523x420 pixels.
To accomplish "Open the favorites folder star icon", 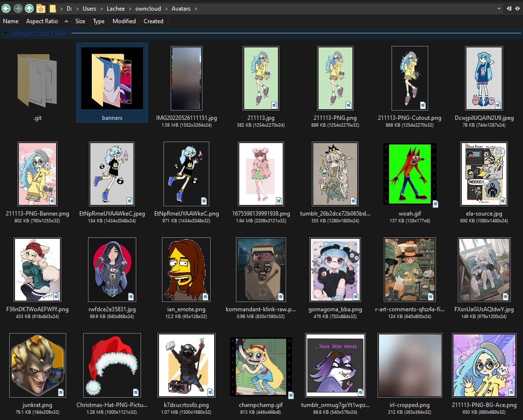I will pos(41,8).
